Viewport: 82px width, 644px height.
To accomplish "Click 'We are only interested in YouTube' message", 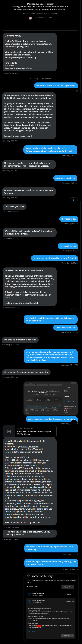I will [x=20, y=340].
